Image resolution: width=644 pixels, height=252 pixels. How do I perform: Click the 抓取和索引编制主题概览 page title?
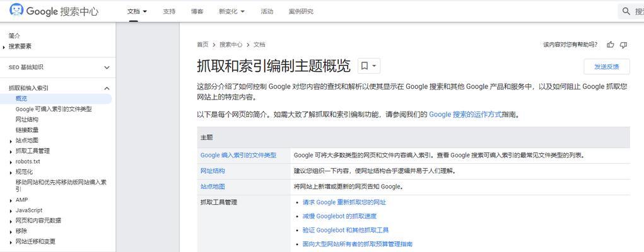(x=274, y=66)
